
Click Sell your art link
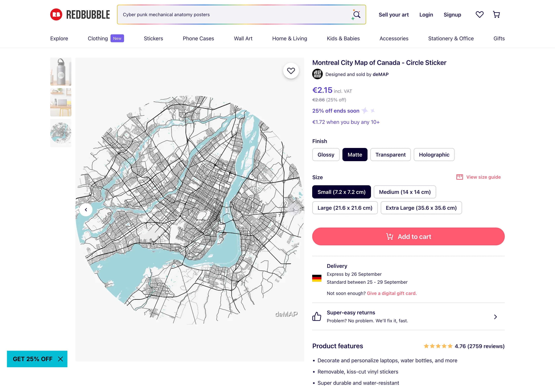point(393,15)
